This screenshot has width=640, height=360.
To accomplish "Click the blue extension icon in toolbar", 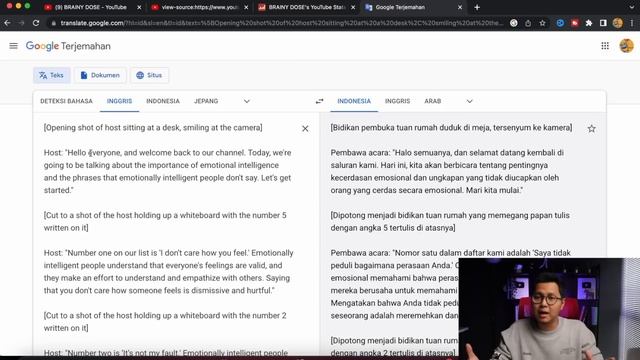I will [560, 23].
